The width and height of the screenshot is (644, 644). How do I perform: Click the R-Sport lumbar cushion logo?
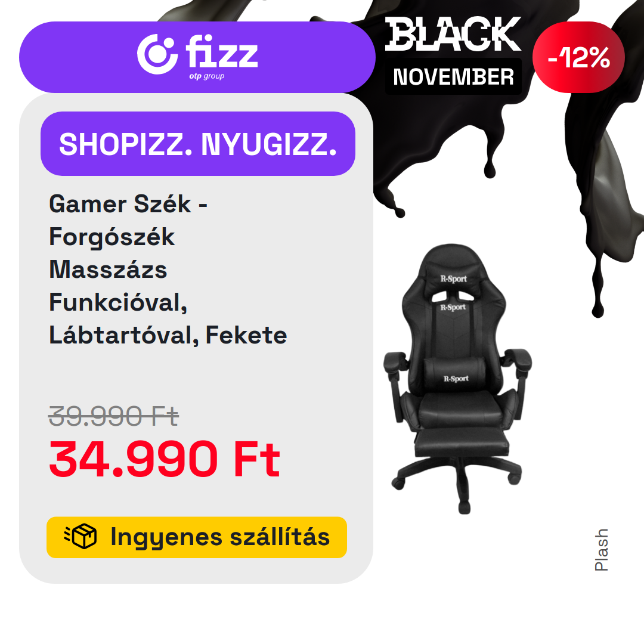[x=456, y=379]
